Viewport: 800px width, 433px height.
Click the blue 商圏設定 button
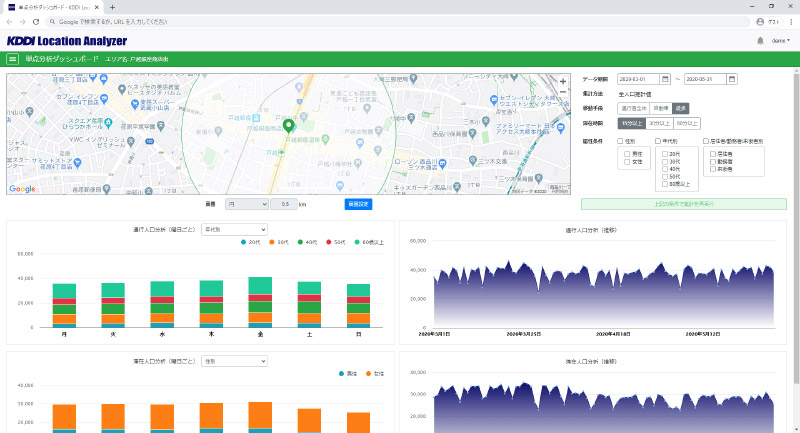pos(358,204)
